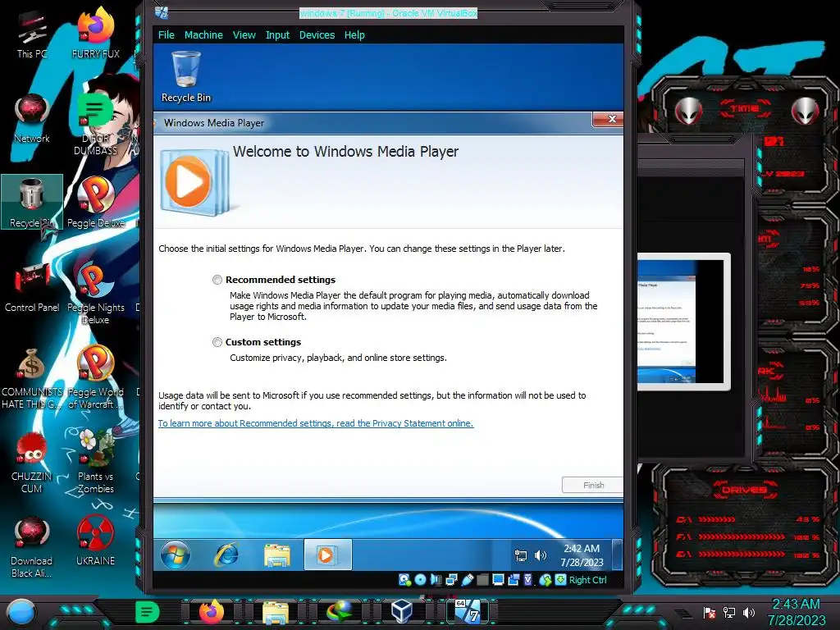Viewport: 840px width, 630px height.
Task: Click VirtualBox display indicator
Action: (x=498, y=580)
